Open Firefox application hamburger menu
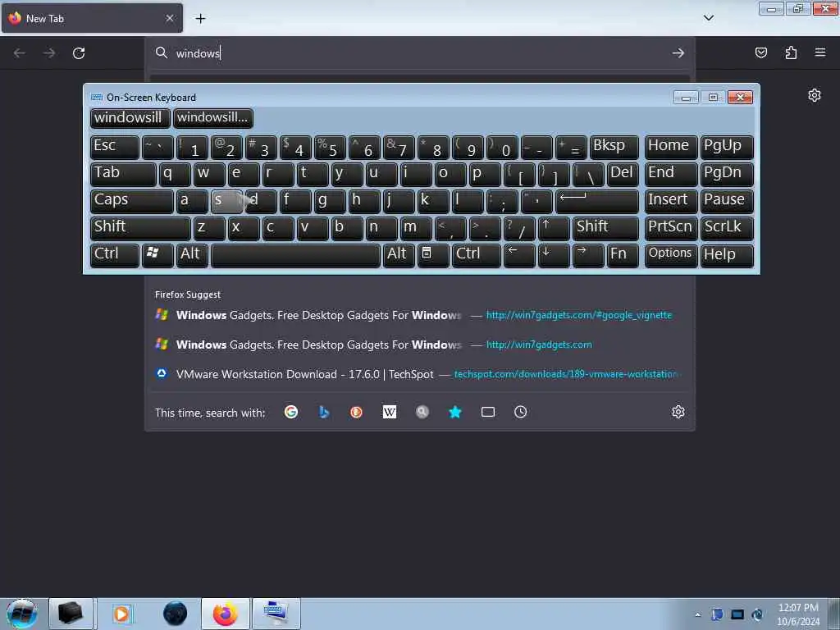840x630 pixels. coord(820,52)
